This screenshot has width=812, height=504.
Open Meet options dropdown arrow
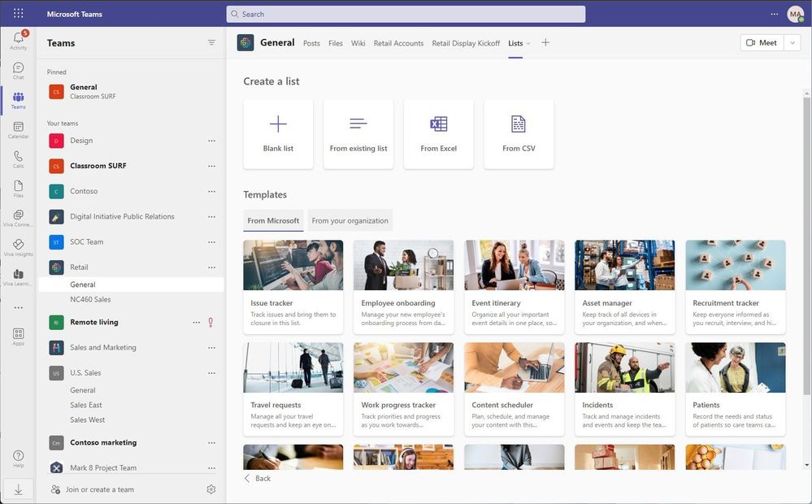pyautogui.click(x=792, y=43)
